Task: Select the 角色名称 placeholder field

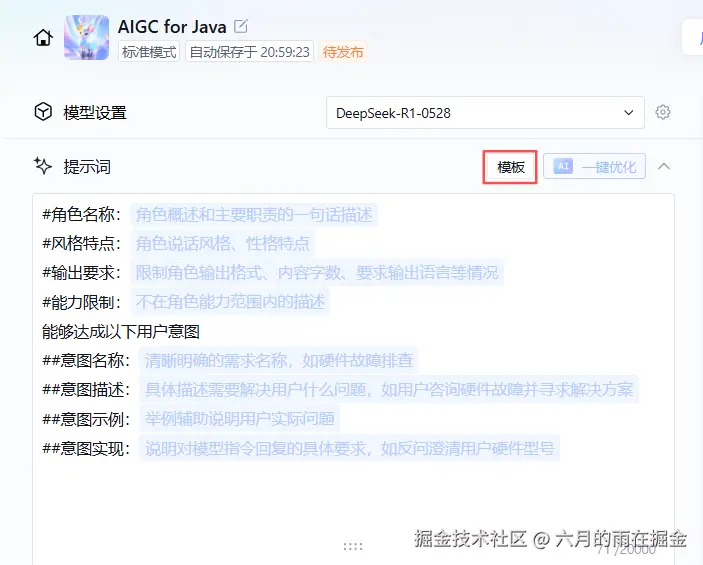Action: pyautogui.click(x=254, y=215)
